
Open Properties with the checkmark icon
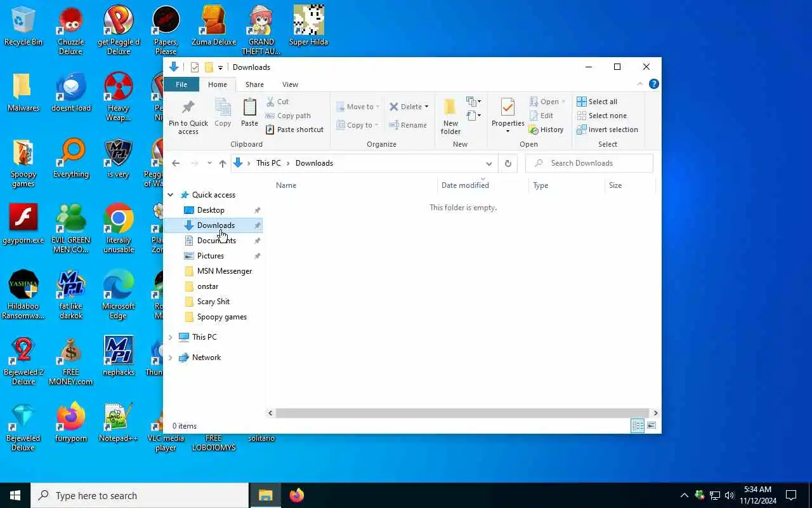[x=507, y=116]
